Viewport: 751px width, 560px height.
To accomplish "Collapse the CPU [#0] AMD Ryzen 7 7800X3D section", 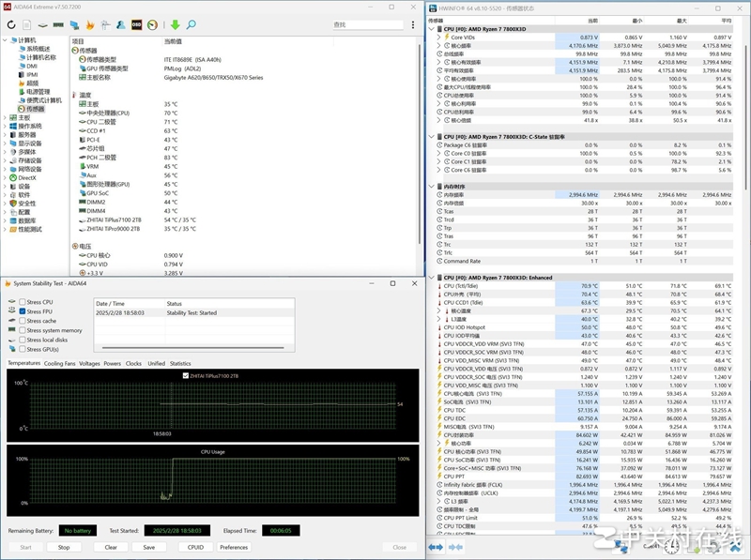I will click(x=432, y=28).
